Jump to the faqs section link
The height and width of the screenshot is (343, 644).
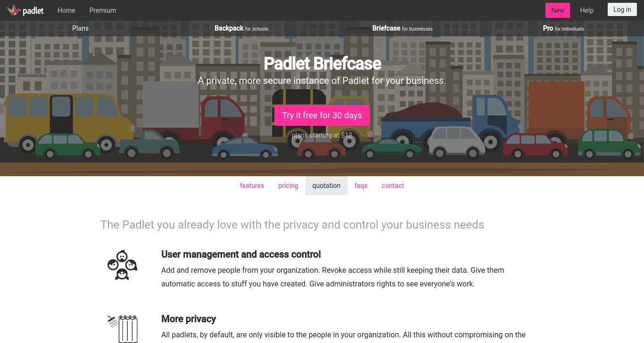tap(361, 186)
